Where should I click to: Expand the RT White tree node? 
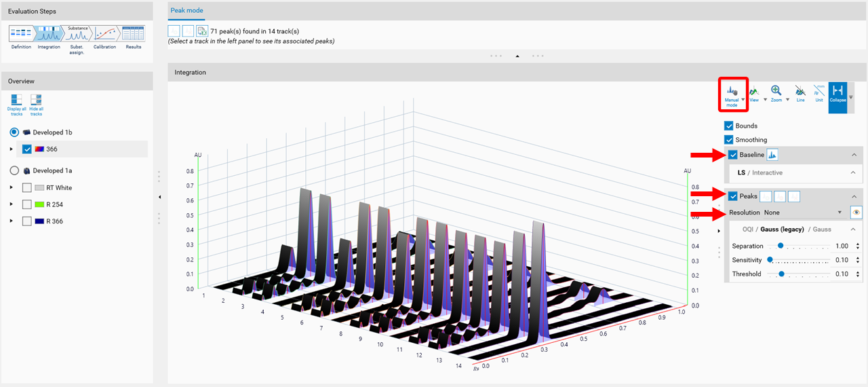[x=11, y=187]
